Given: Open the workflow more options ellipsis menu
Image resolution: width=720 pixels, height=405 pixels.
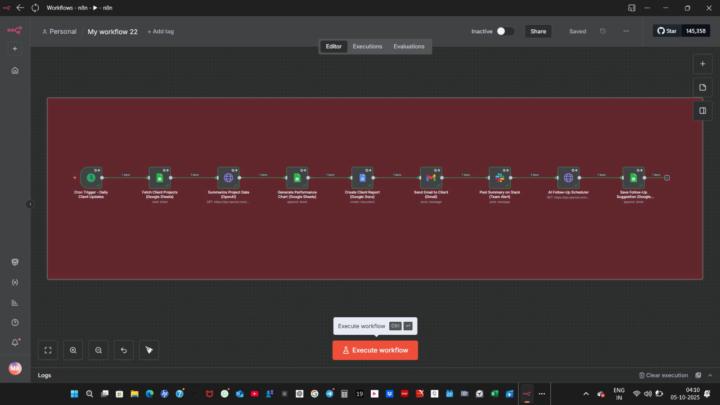Looking at the screenshot, I should pos(626,31).
